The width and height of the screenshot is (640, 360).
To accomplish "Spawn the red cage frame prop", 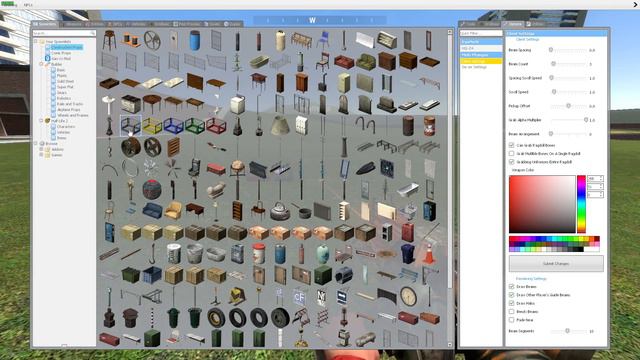I will click(216, 125).
